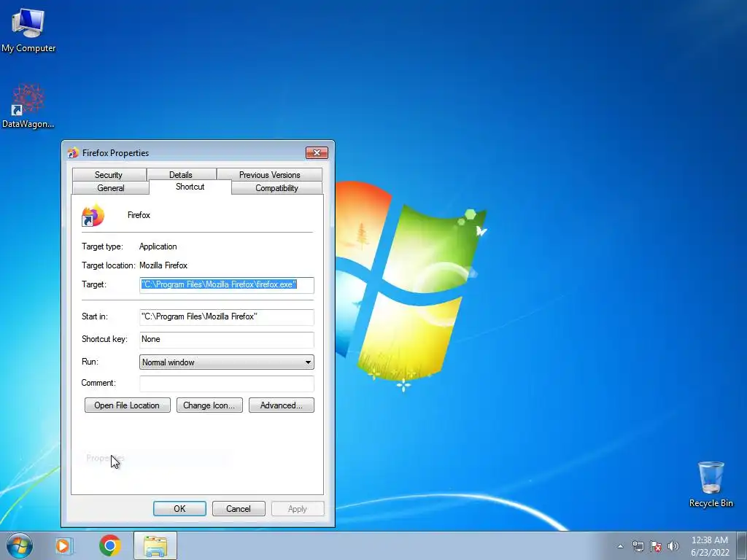
Task: Switch to the Details tab
Action: (x=181, y=175)
